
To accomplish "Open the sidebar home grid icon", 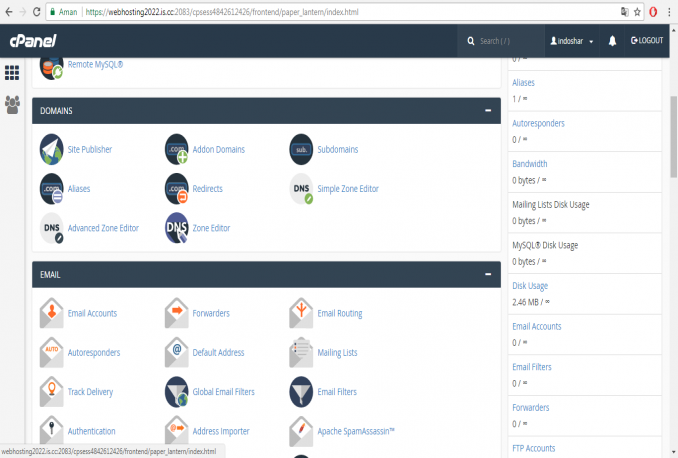I will [x=12, y=73].
